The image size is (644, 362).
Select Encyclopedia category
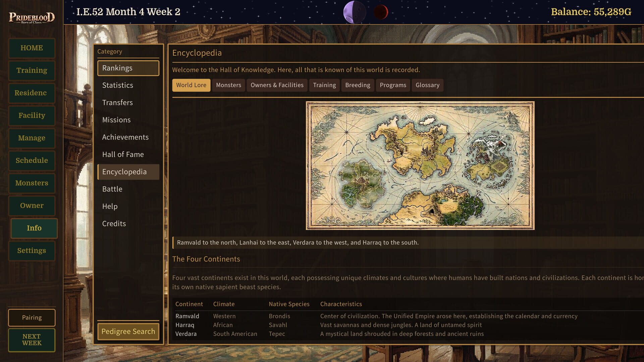[128, 172]
